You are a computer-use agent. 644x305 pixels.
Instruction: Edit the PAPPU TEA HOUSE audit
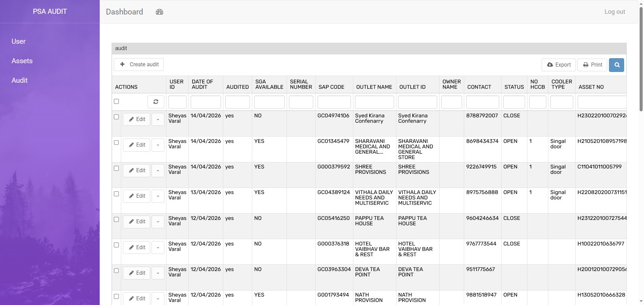(x=136, y=222)
